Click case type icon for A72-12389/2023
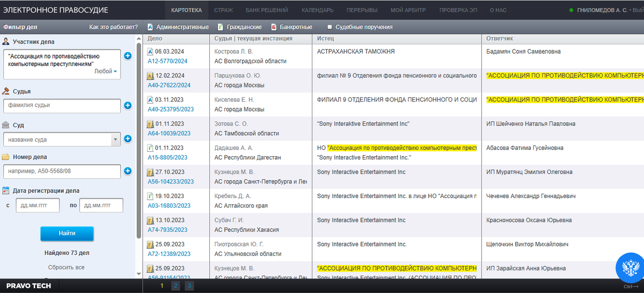Screen dimensions: 644x293 (150, 245)
